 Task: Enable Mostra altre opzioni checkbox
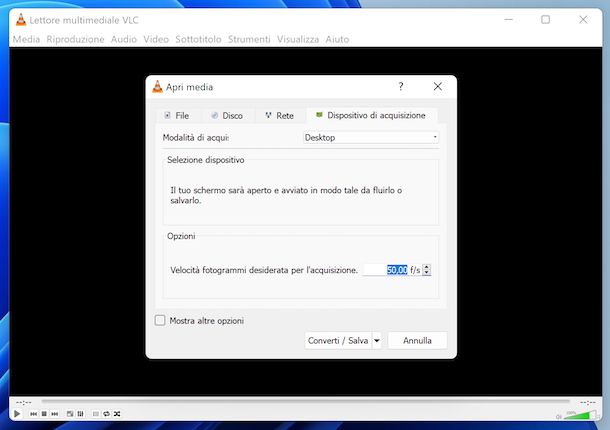pyautogui.click(x=160, y=320)
